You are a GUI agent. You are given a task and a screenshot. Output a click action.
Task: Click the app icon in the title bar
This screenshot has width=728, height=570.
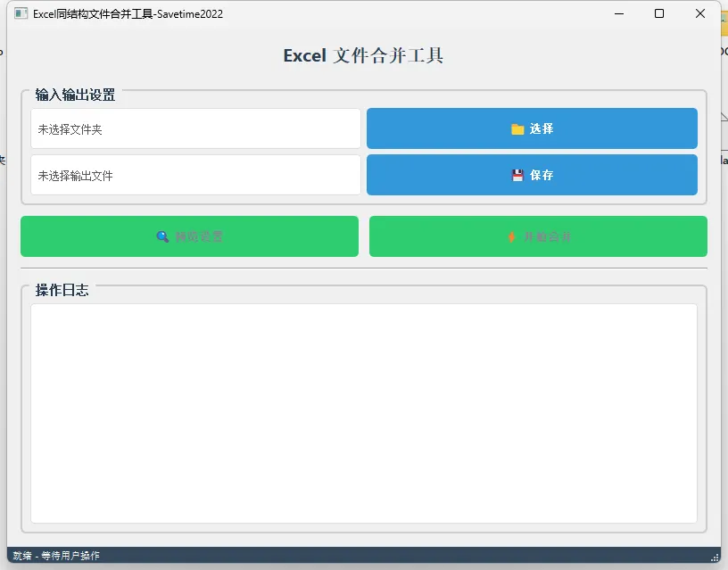[21, 13]
